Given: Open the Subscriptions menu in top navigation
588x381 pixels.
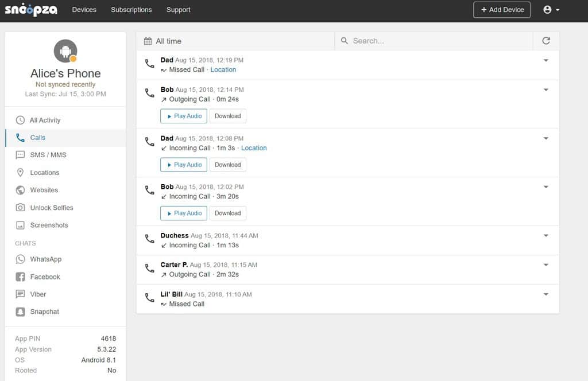Looking at the screenshot, I should coord(131,10).
